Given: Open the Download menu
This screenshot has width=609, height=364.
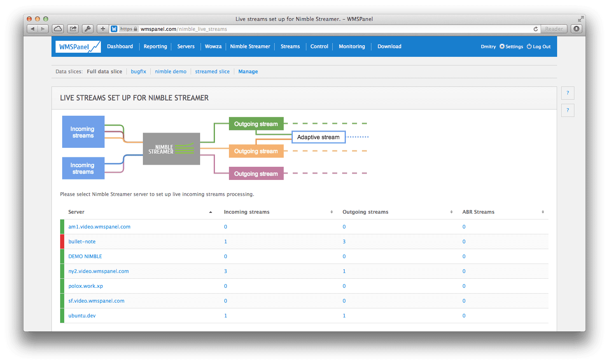Looking at the screenshot, I should coord(389,47).
